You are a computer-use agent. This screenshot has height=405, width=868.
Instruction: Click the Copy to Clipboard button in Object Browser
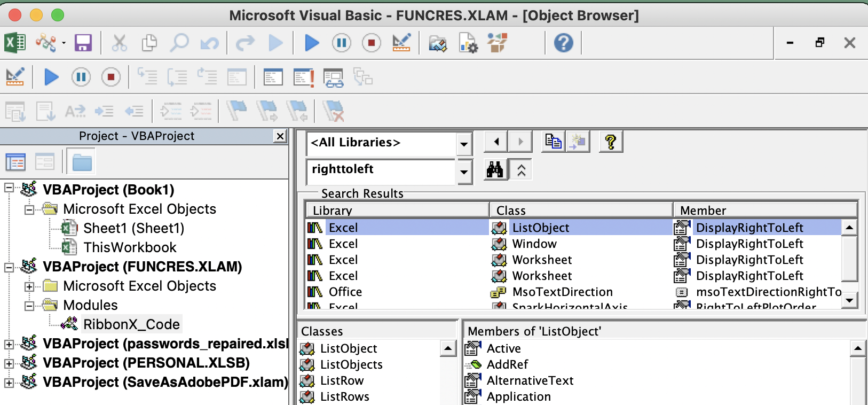(554, 142)
